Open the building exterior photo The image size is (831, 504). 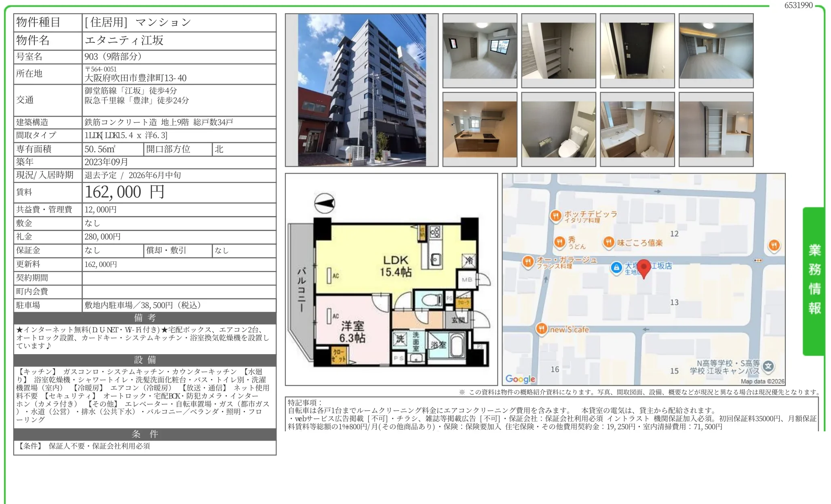coord(362,90)
